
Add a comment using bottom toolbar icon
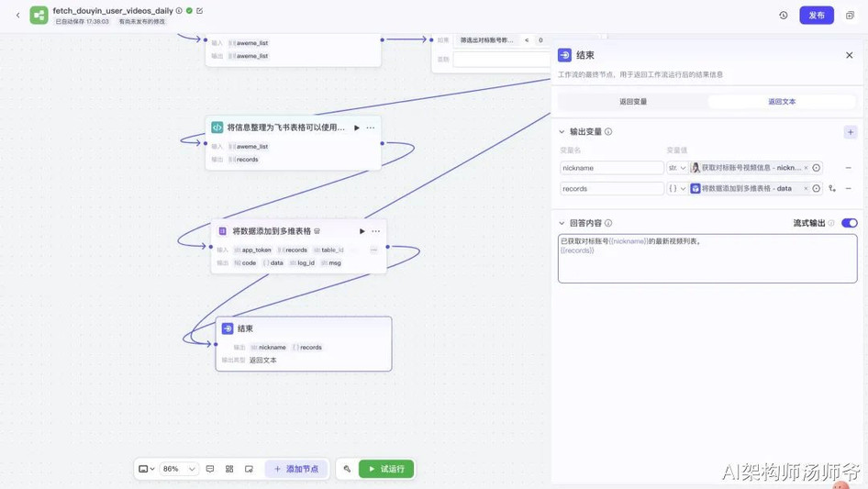point(210,469)
